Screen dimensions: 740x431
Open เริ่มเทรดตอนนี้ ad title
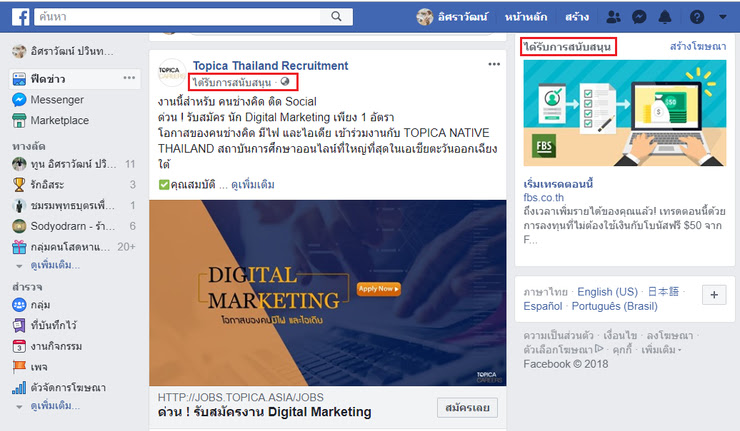pos(558,184)
